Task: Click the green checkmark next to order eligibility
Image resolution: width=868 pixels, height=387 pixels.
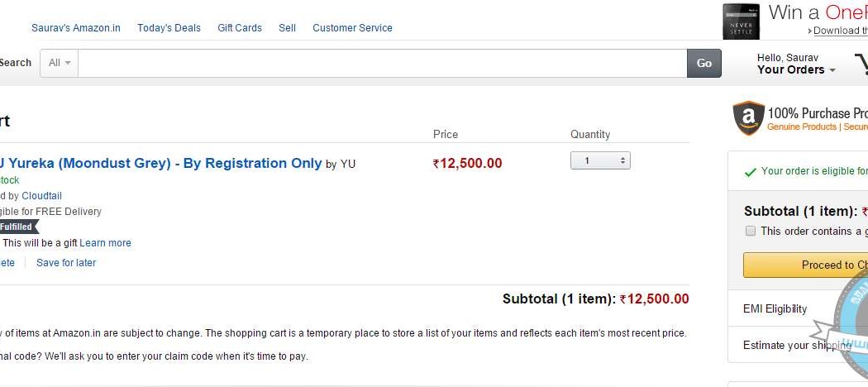Action: pyautogui.click(x=750, y=172)
